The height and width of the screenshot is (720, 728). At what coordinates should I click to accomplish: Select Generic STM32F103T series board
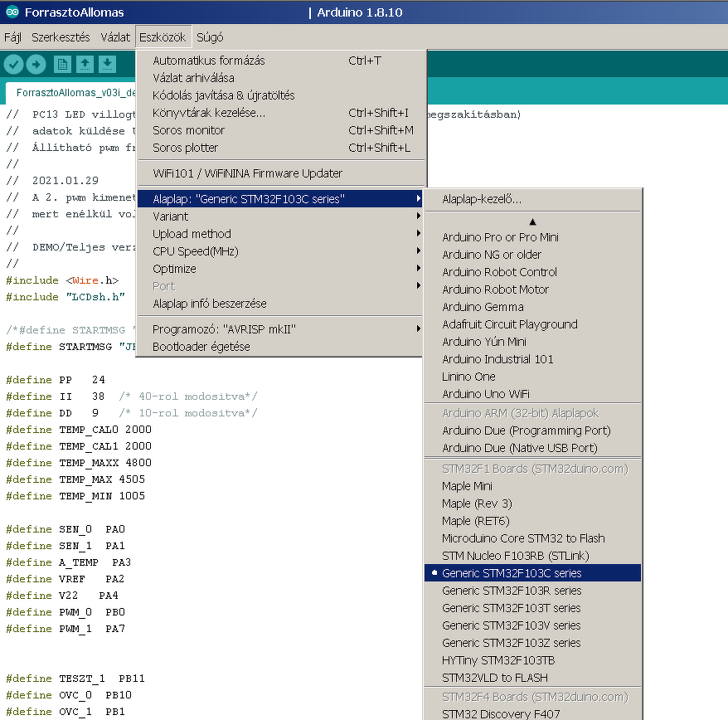point(532,608)
